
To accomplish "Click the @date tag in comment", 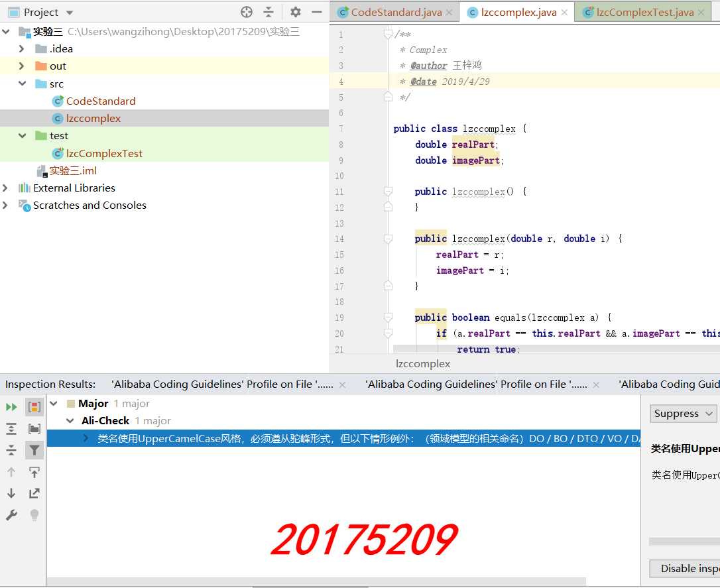I will [424, 82].
